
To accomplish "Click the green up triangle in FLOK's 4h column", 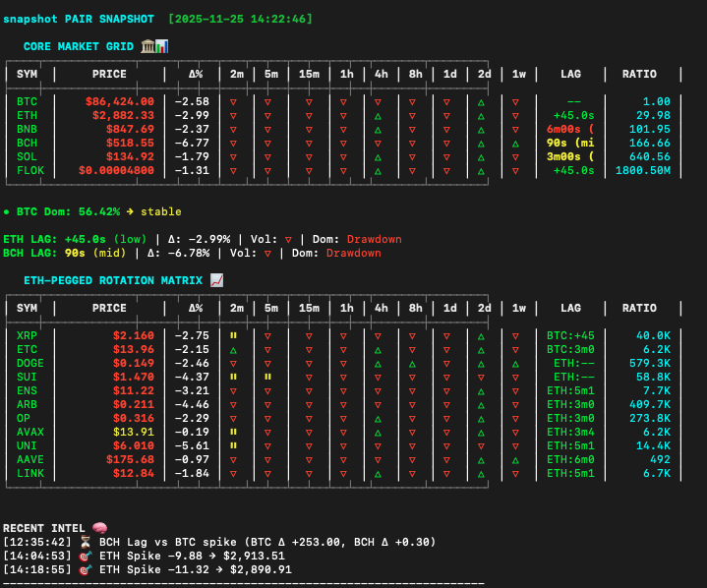I will tap(378, 171).
